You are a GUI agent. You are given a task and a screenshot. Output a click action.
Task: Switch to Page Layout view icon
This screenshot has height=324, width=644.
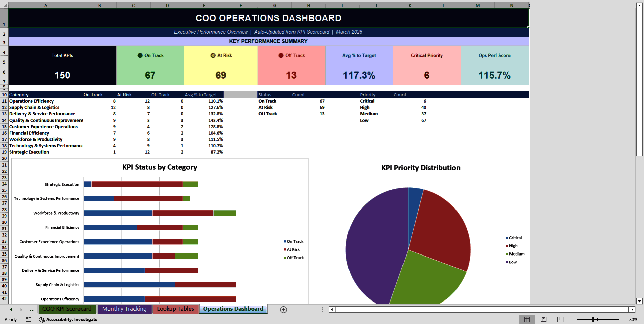(x=543, y=319)
